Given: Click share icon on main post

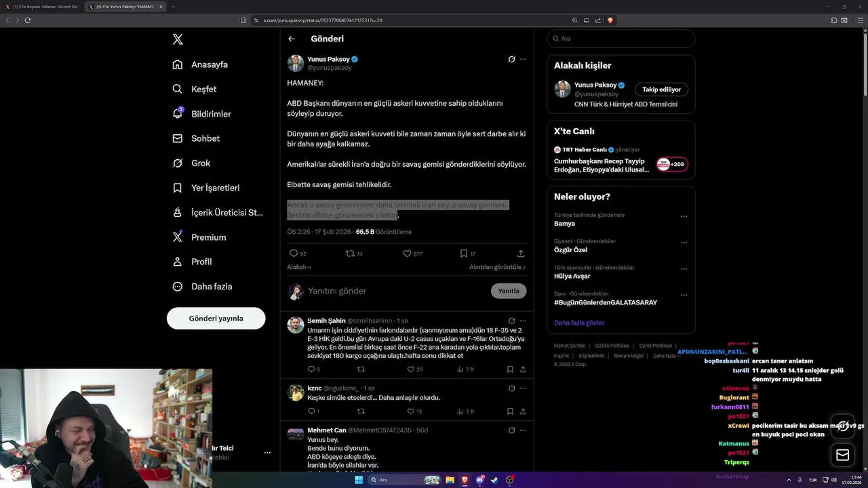Looking at the screenshot, I should pos(521,253).
